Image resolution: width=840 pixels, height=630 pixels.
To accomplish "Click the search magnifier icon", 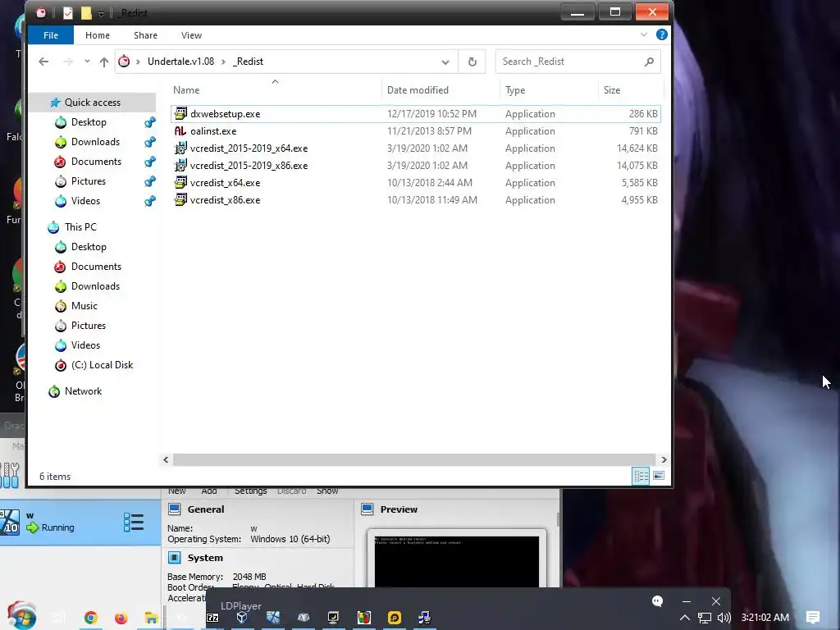I will tap(650, 62).
